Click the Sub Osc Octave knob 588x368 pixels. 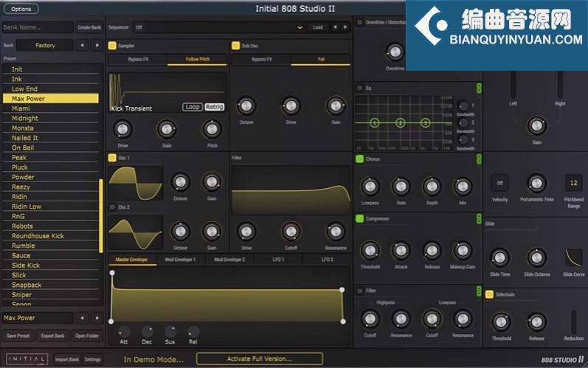pyautogui.click(x=246, y=106)
